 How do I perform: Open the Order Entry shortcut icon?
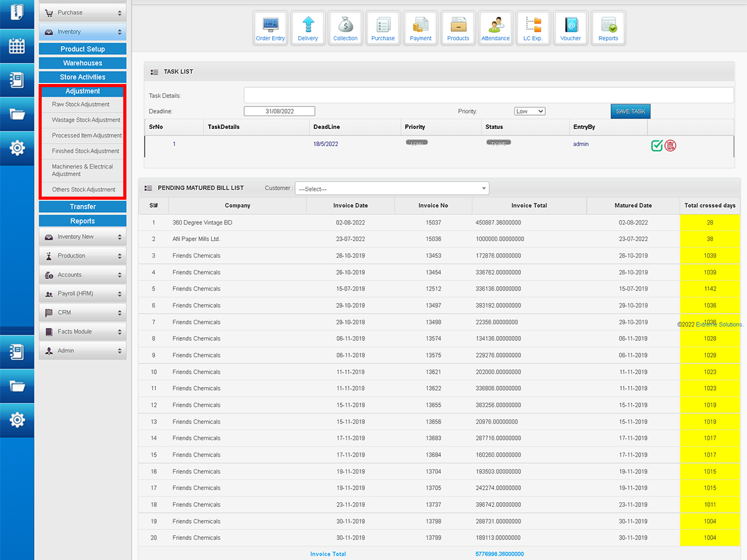point(270,29)
